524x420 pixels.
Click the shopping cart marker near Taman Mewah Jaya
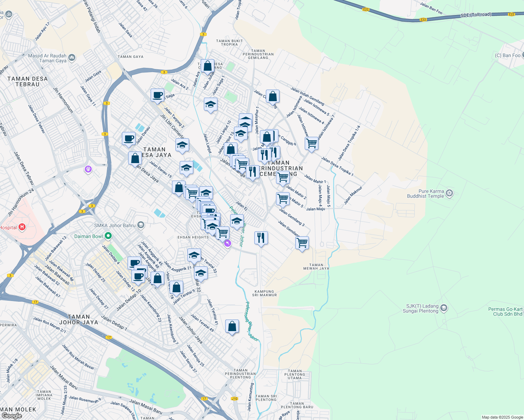pyautogui.click(x=302, y=243)
